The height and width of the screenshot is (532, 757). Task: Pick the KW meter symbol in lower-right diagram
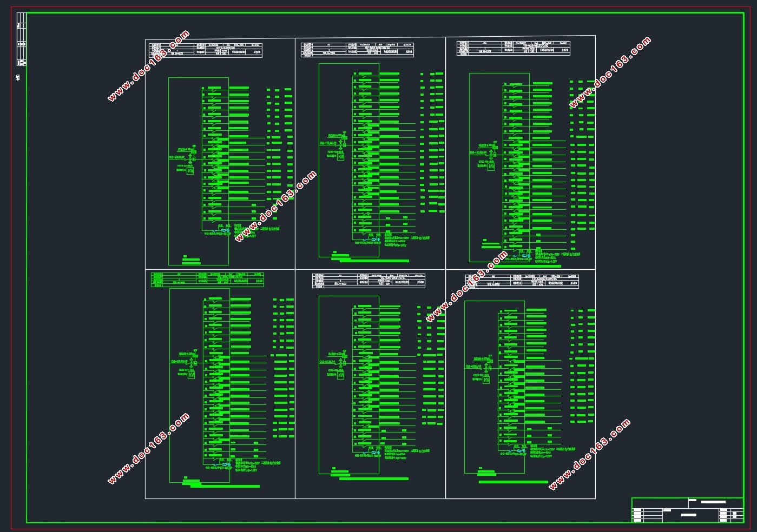coord(486,380)
